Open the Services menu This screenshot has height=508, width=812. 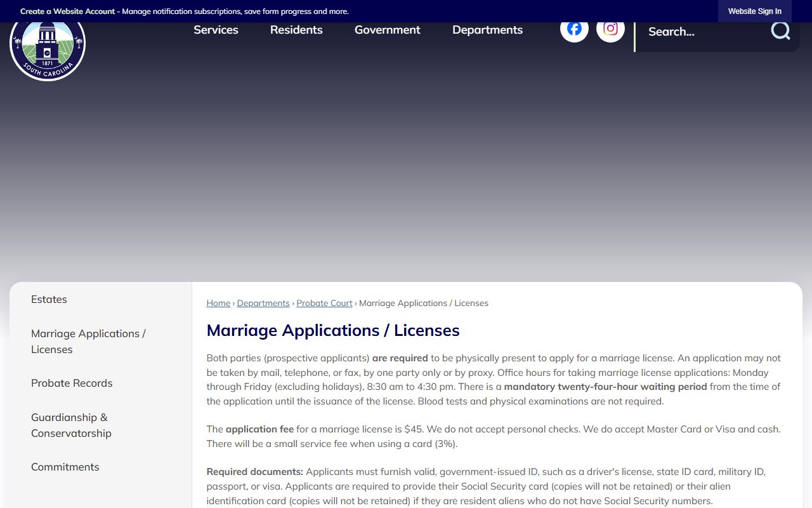coord(216,30)
